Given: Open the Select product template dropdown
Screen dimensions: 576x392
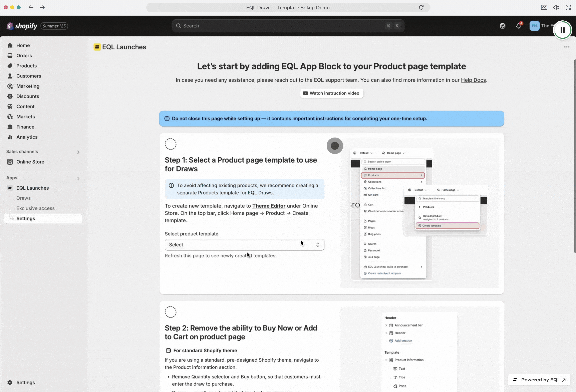Looking at the screenshot, I should (x=244, y=244).
